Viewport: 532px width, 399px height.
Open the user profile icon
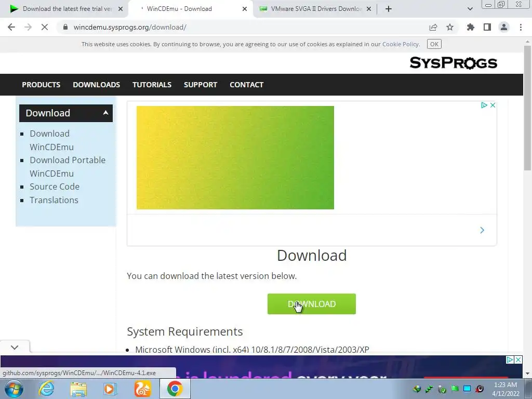[504, 27]
